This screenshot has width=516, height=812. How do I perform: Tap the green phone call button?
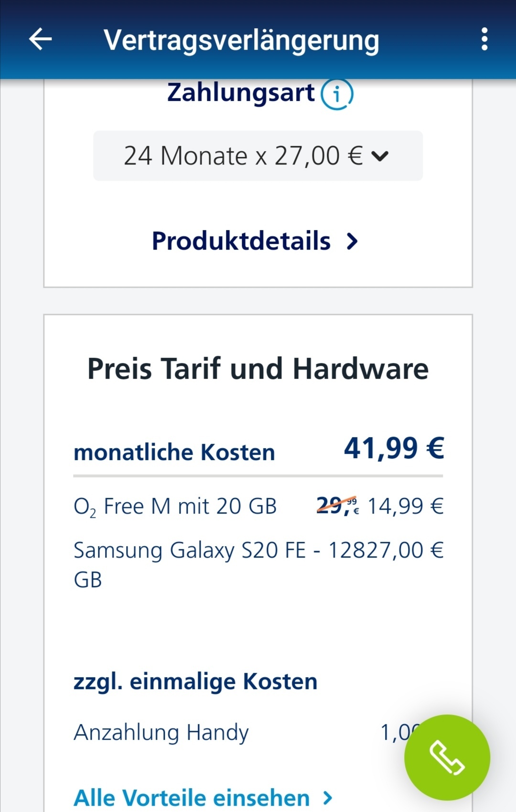click(x=447, y=757)
